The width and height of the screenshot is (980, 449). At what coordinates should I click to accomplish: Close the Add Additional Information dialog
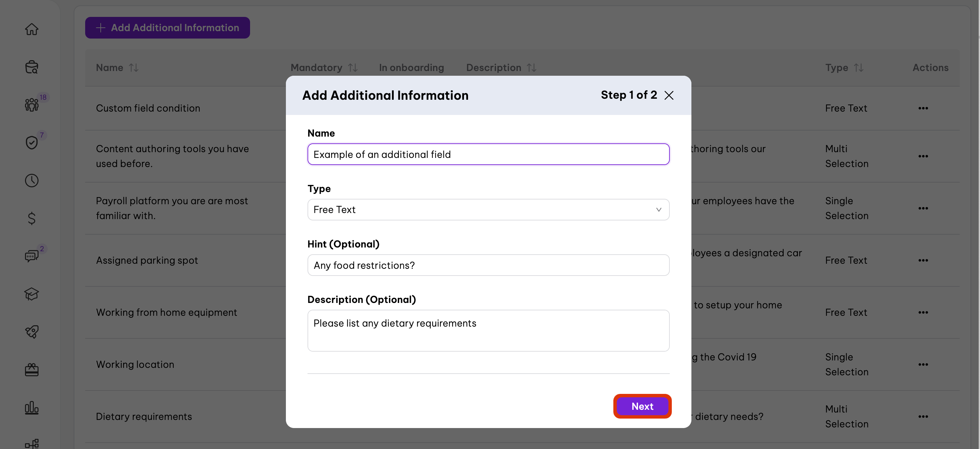669,95
